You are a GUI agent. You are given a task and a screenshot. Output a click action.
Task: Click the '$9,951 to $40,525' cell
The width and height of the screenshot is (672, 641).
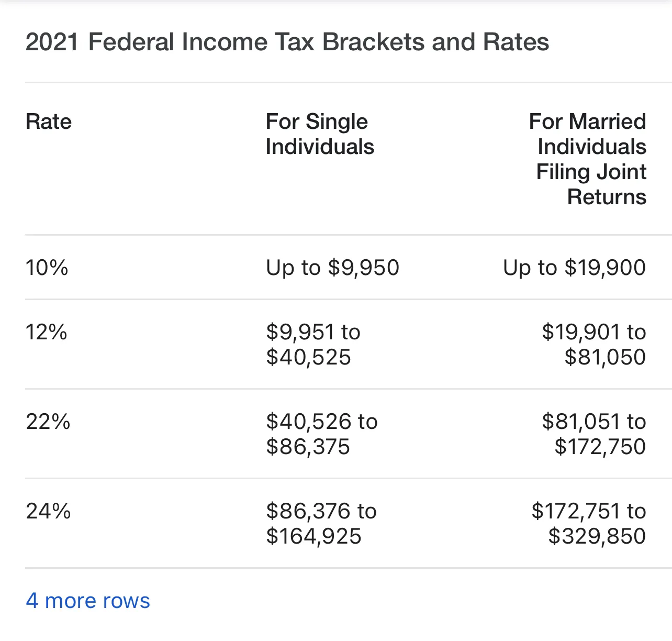313,345
